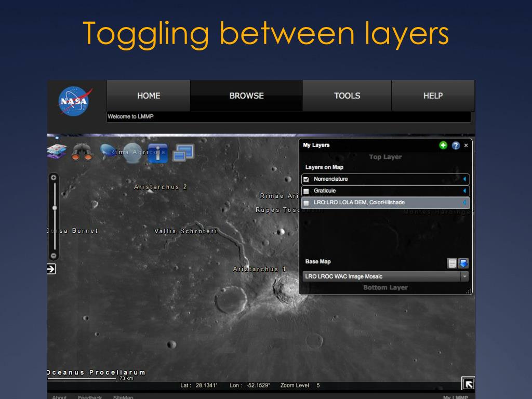Click the Layers on Map heading

324,167
